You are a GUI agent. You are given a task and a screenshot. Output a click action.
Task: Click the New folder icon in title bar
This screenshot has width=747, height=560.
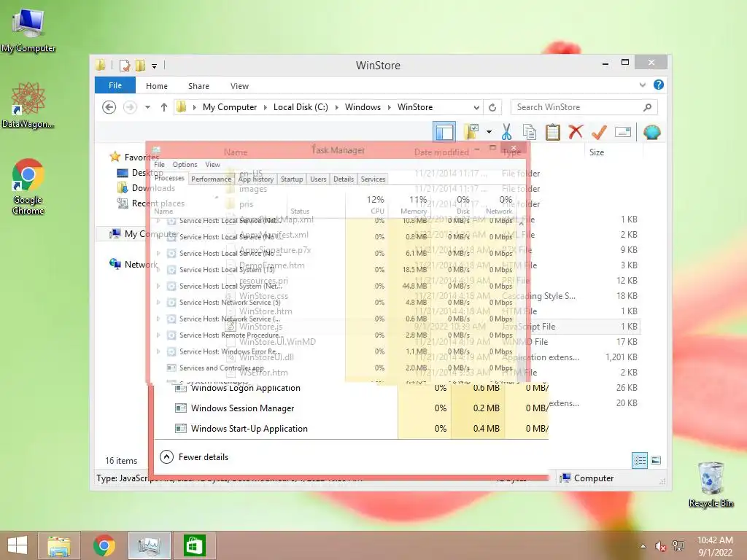pos(140,66)
